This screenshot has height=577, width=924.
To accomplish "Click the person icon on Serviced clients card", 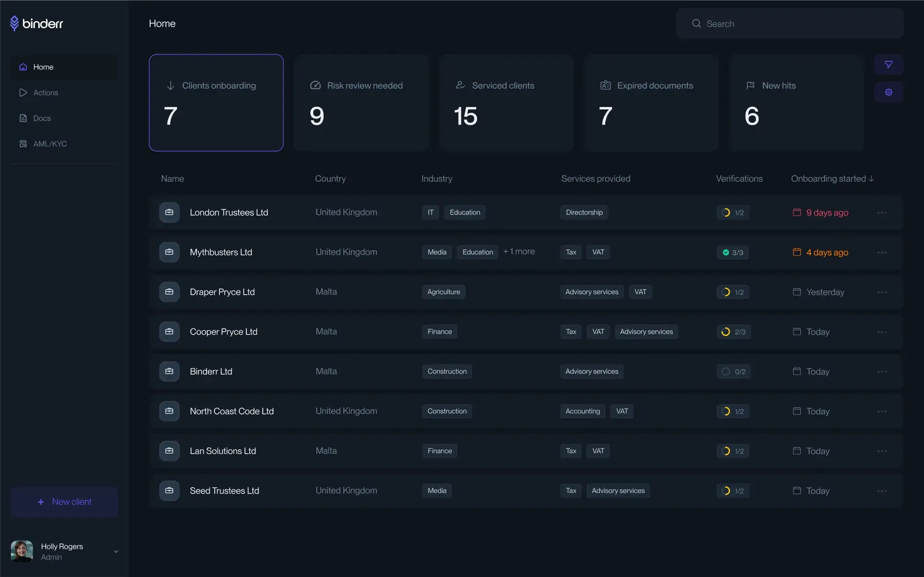I will click(460, 85).
